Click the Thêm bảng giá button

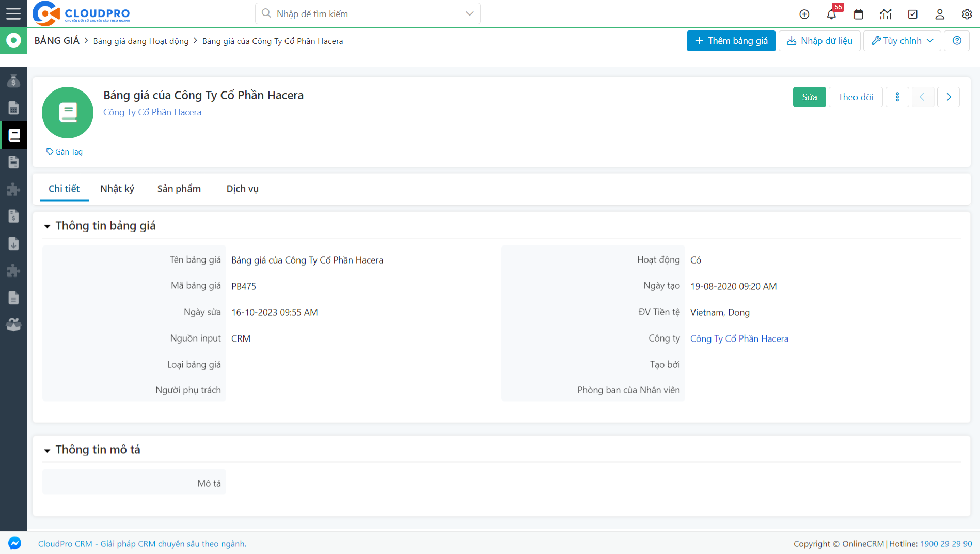[x=731, y=41]
